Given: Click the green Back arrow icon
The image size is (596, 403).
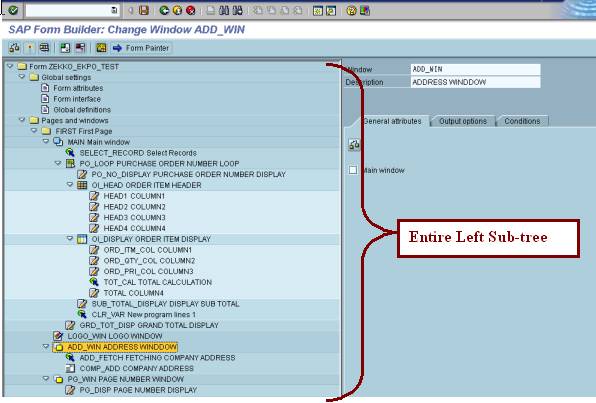Looking at the screenshot, I should (x=164, y=10).
